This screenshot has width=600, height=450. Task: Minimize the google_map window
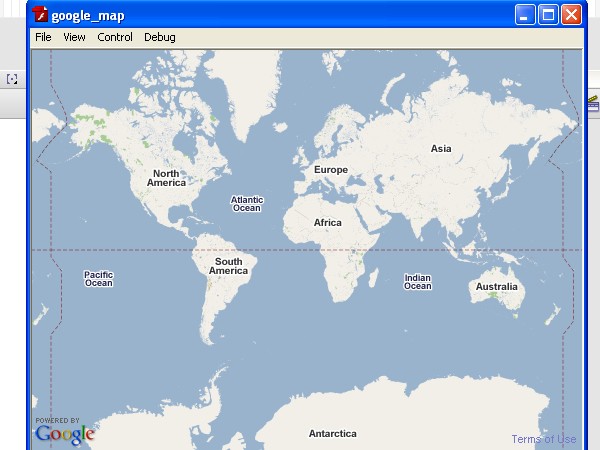[x=525, y=15]
